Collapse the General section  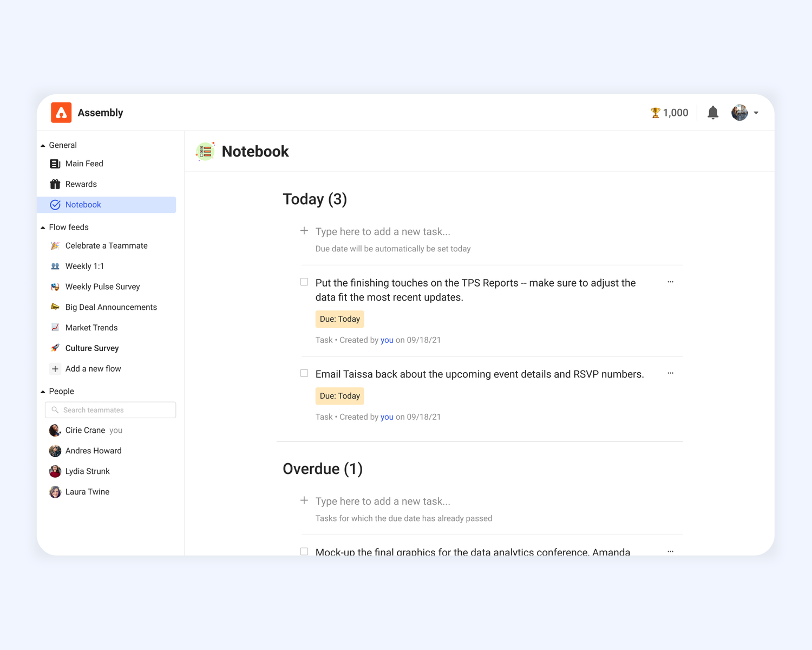(43, 145)
